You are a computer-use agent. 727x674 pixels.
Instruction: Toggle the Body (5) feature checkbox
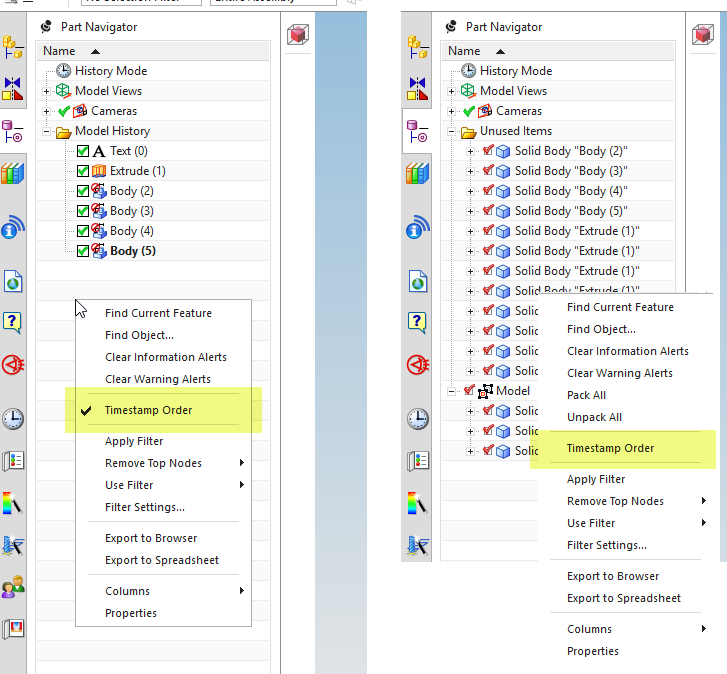pos(83,251)
